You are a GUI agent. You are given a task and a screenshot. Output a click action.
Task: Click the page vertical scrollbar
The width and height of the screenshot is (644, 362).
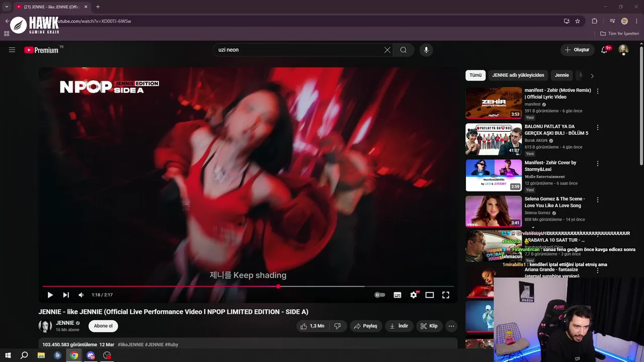[x=641, y=106]
